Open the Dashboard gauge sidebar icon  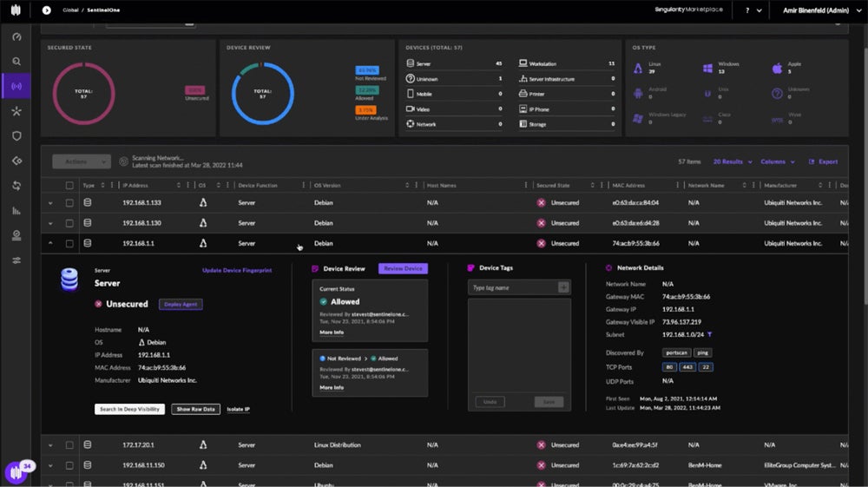click(16, 37)
